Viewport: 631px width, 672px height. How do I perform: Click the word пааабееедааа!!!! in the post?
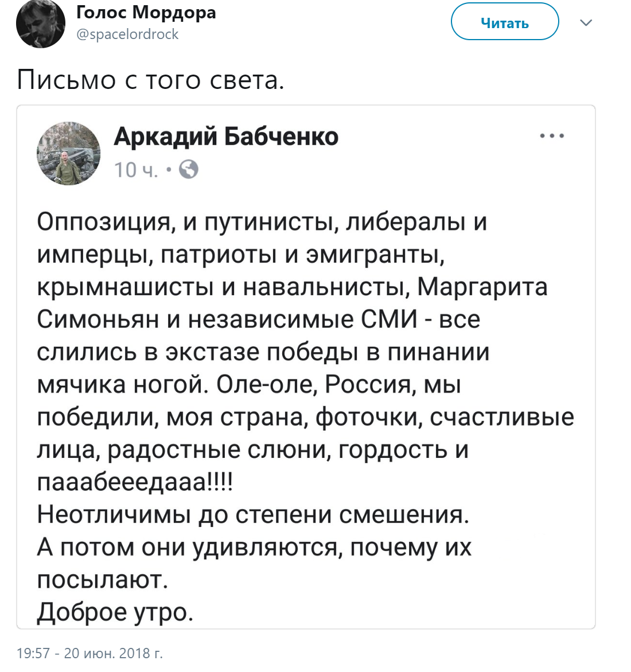(135, 482)
